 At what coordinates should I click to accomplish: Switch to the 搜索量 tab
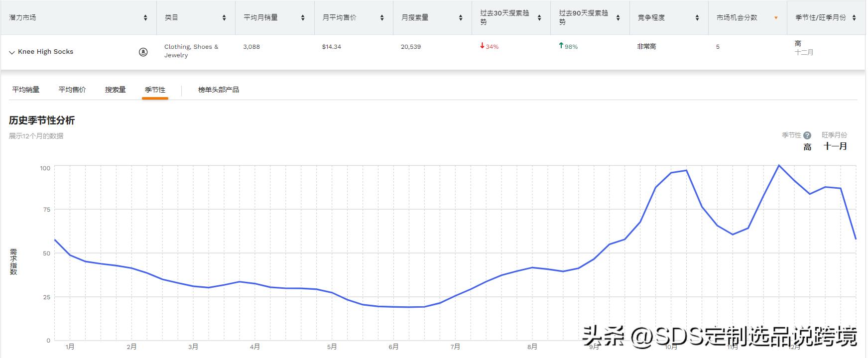[115, 90]
